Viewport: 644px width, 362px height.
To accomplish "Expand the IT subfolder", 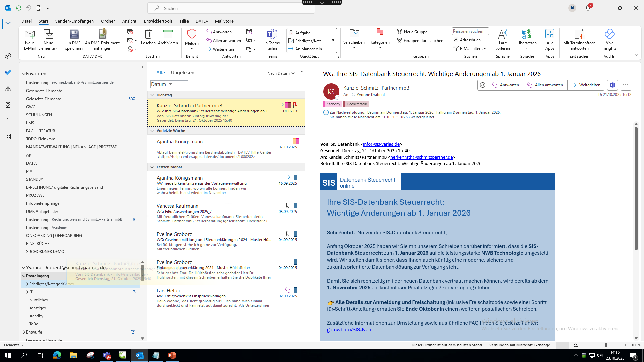I will pos(27,292).
